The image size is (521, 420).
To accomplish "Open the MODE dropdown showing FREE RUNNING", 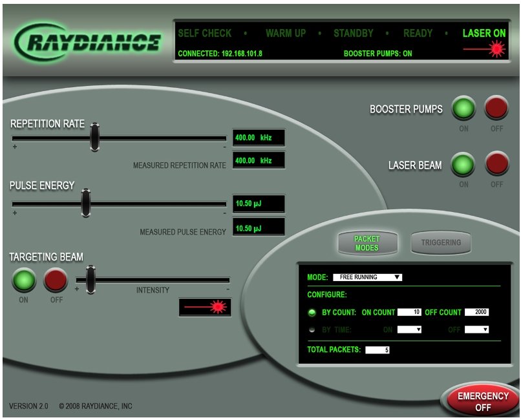I will [x=370, y=277].
